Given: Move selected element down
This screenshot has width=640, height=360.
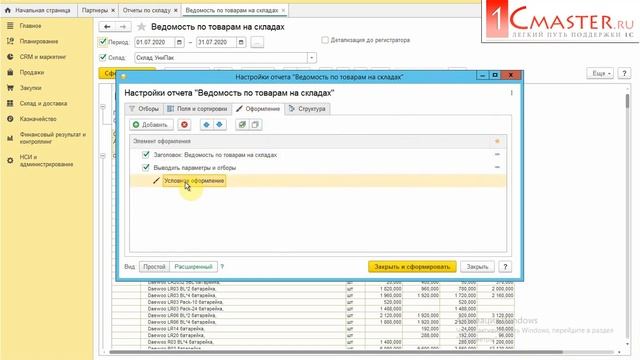Looking at the screenshot, I should tap(220, 124).
